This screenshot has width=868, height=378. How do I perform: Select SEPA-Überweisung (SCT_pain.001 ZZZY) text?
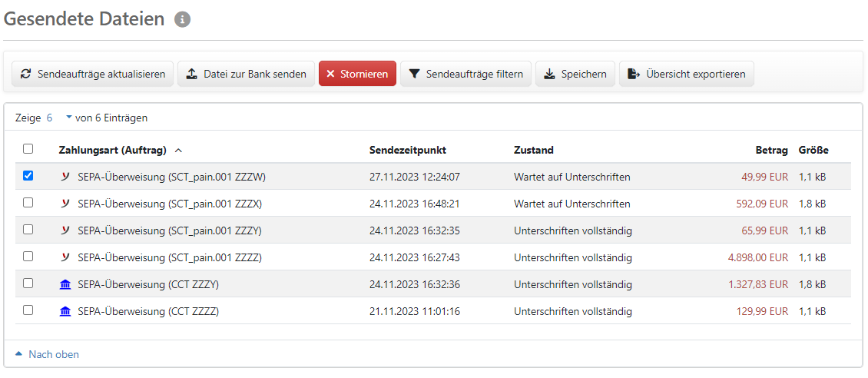(170, 230)
